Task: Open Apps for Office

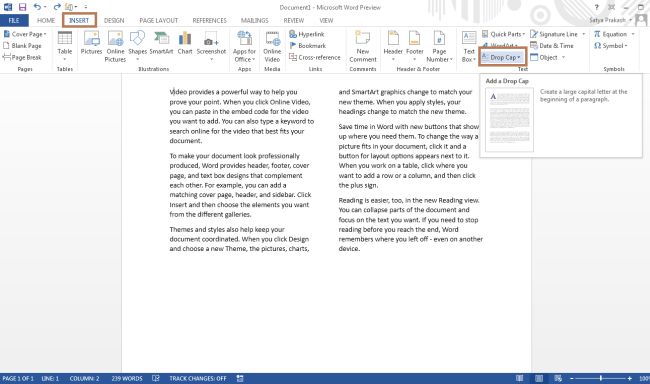Action: [x=244, y=46]
